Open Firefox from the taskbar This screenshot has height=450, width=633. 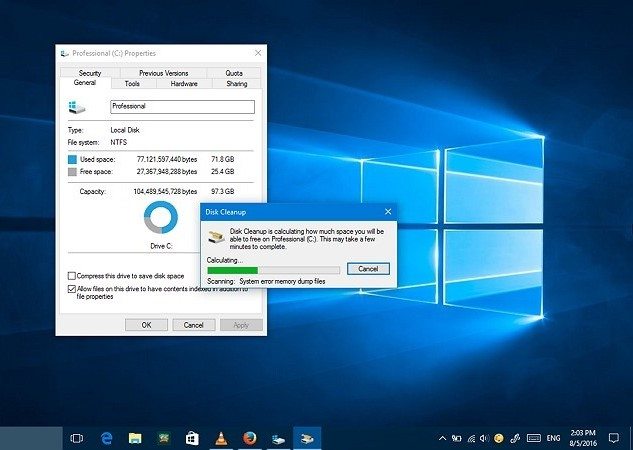pyautogui.click(x=250, y=438)
